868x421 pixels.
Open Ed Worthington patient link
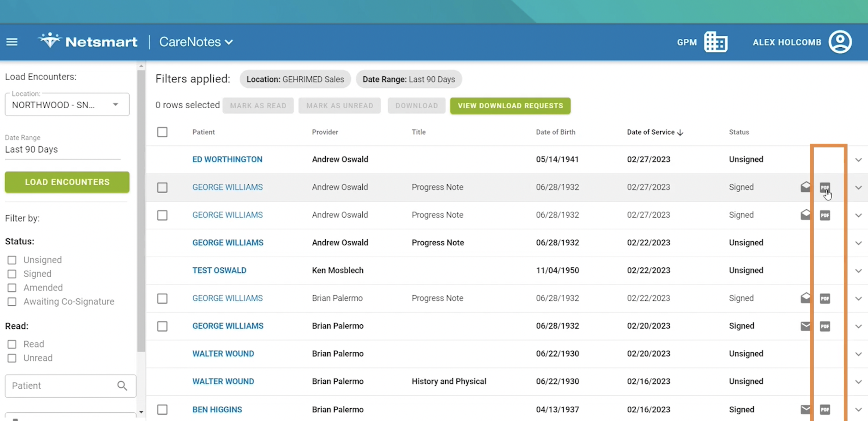pyautogui.click(x=227, y=159)
